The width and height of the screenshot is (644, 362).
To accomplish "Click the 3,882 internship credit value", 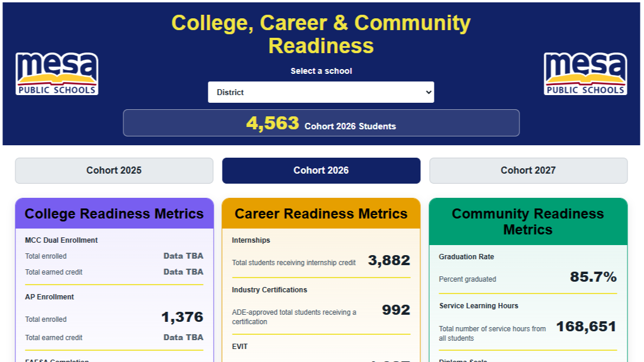I will [x=389, y=260].
